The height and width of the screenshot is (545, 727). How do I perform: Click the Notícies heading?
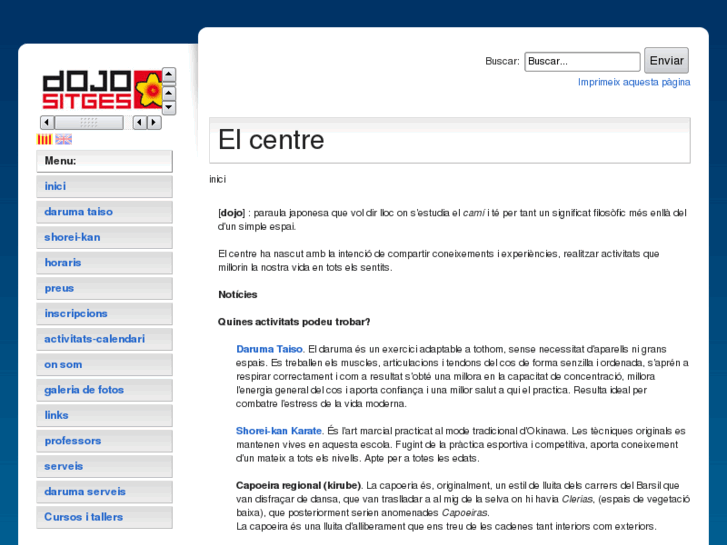(237, 295)
